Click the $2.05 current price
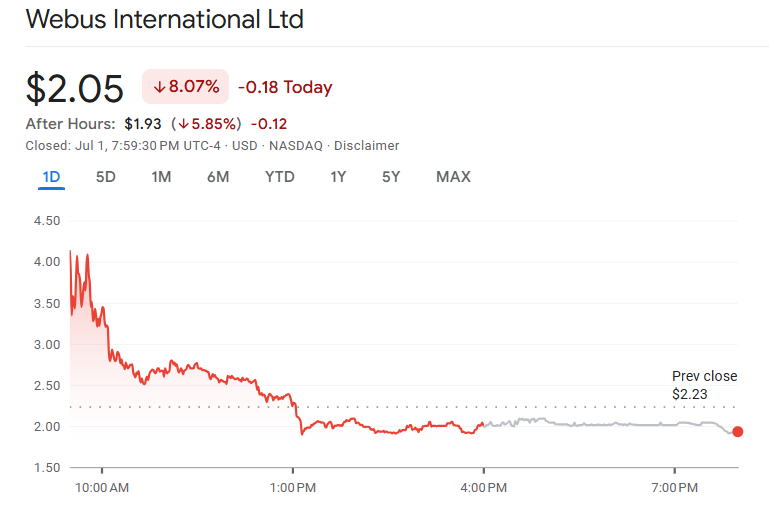Image resolution: width=769 pixels, height=505 pixels. [x=75, y=89]
